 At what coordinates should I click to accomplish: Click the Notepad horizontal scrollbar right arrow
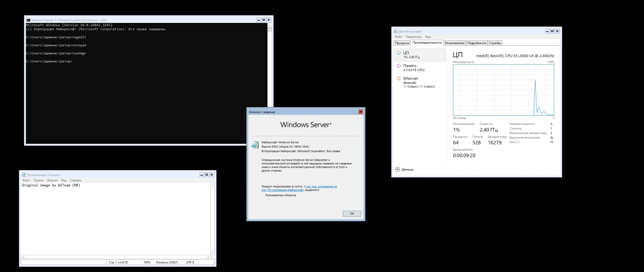[208, 257]
